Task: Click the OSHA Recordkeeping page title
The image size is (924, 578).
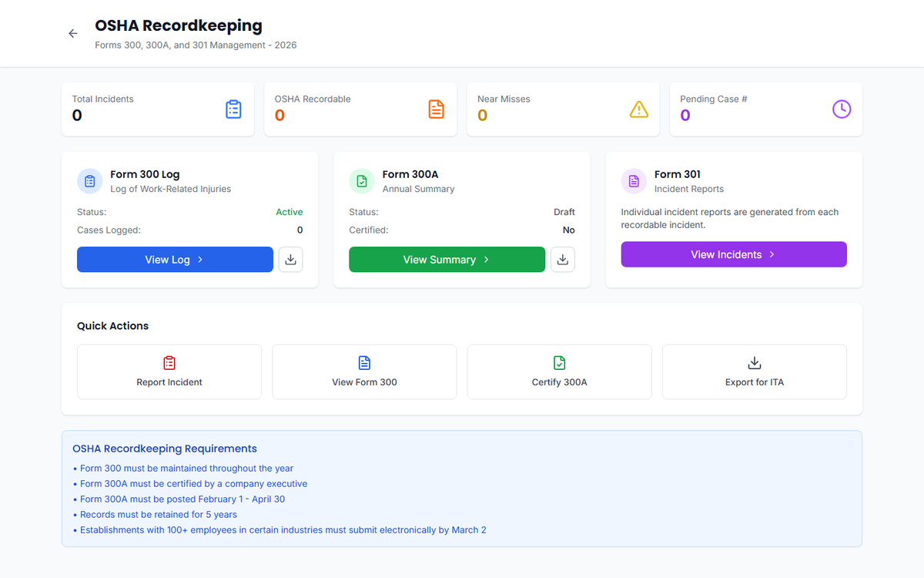Action: click(179, 25)
